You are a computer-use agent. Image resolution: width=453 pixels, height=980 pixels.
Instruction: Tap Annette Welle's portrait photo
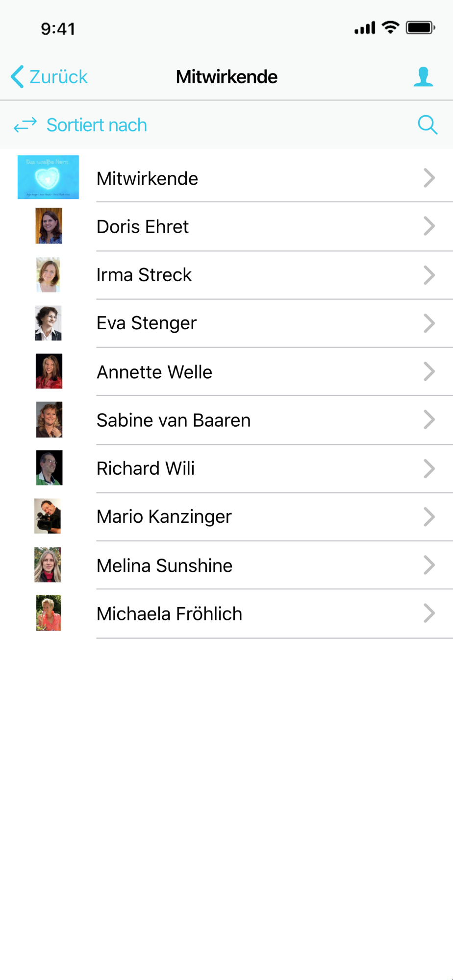pyautogui.click(x=49, y=371)
